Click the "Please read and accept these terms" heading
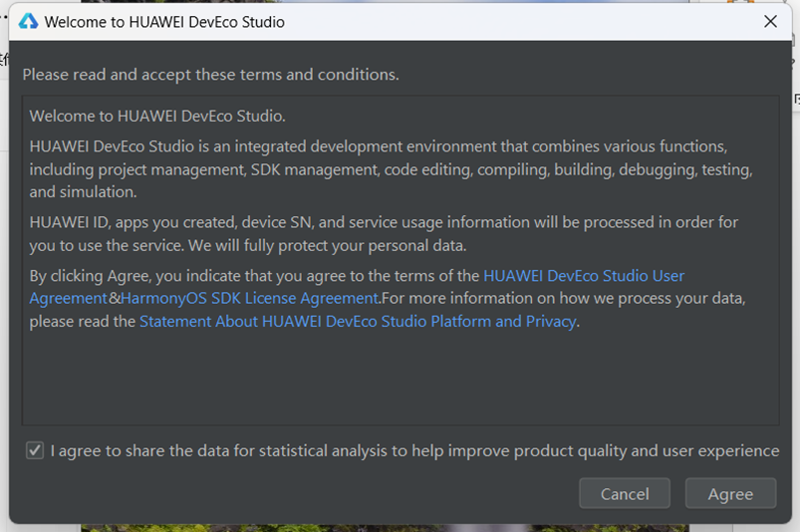 point(210,74)
